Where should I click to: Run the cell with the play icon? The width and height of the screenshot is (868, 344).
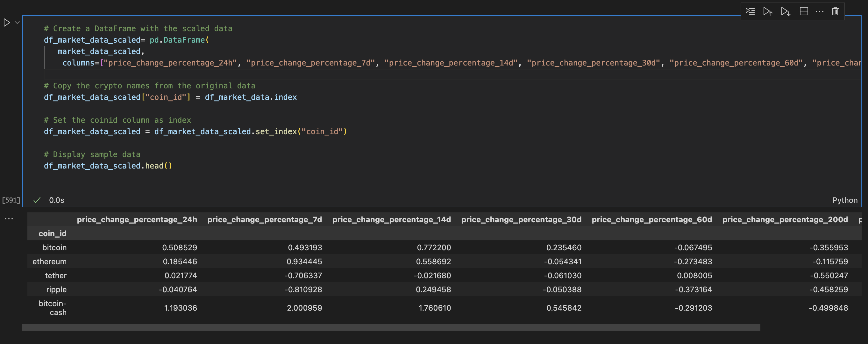point(6,23)
